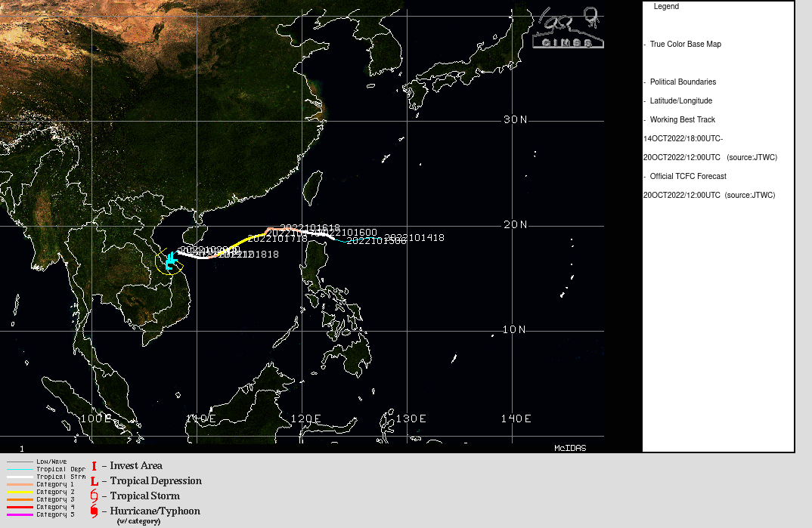Select the Latitude/Longitude legend entry

(x=680, y=101)
